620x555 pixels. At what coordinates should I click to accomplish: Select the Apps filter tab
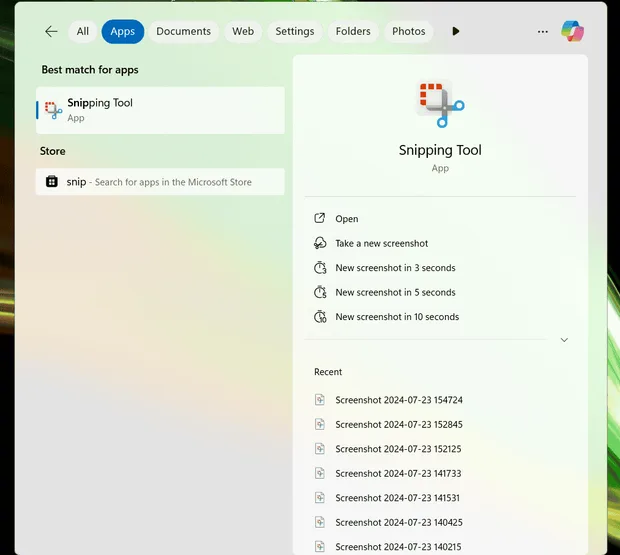pyautogui.click(x=123, y=31)
